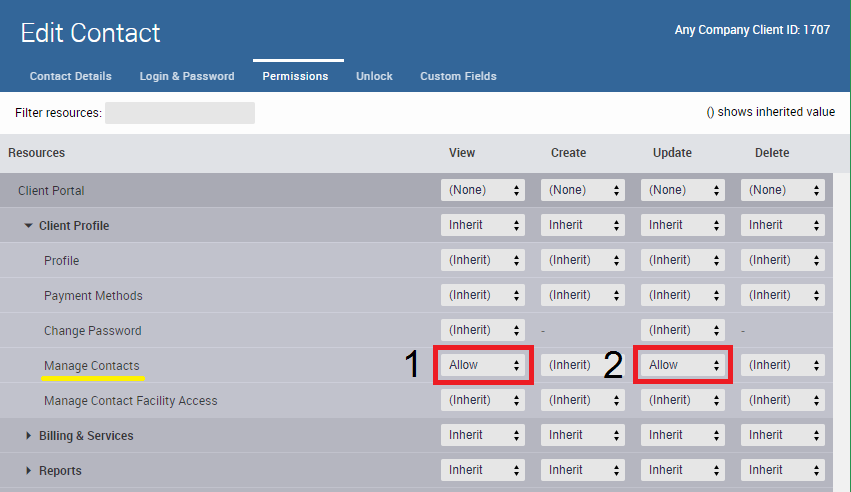This screenshot has height=492, width=851.
Task: Open Client Portal Delete dropdown
Action: (783, 190)
